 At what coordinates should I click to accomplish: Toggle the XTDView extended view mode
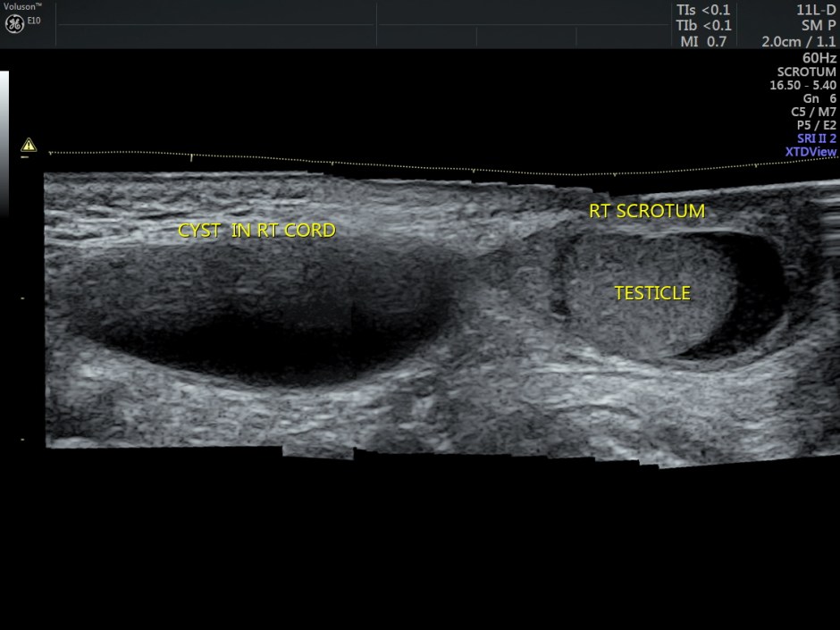(x=810, y=152)
